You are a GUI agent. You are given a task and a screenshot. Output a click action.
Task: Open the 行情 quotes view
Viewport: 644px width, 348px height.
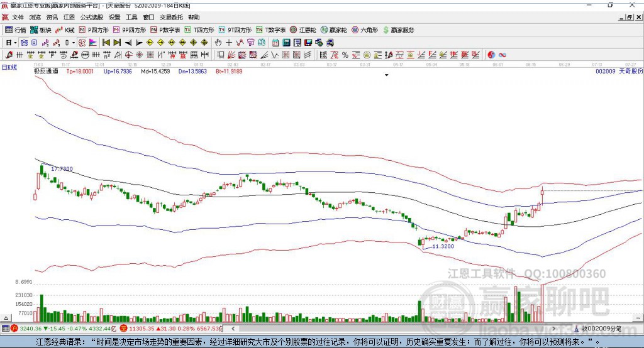tap(16, 30)
